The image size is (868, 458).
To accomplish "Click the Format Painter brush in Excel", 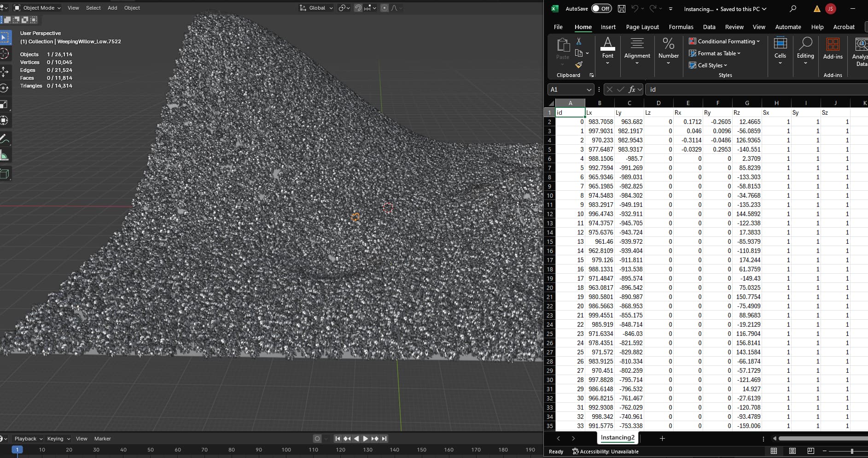I will click(x=579, y=65).
